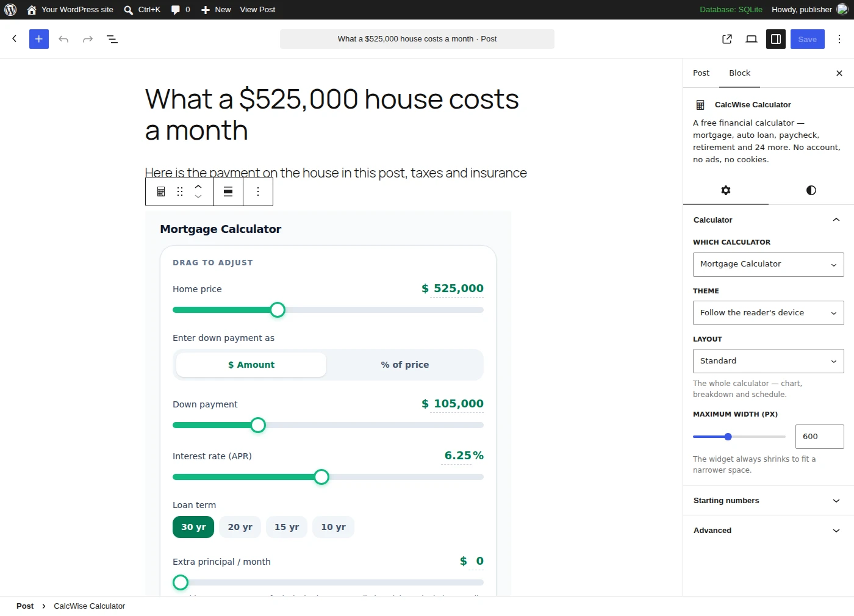The height and width of the screenshot is (616, 854).
Task: Click the Maximum width slider
Action: (739, 437)
